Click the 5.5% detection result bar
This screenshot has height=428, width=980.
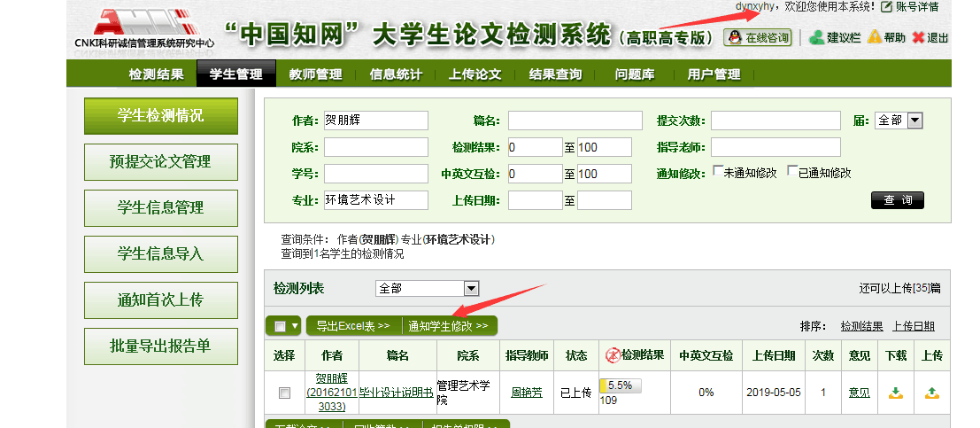pos(621,385)
